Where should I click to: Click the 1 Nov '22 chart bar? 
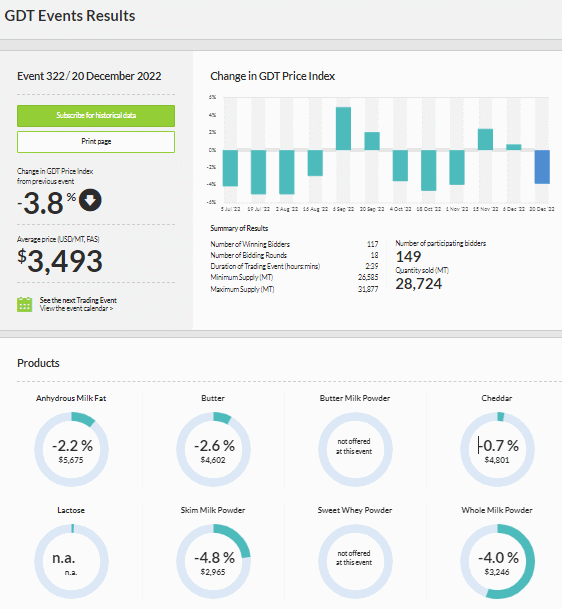[x=457, y=167]
